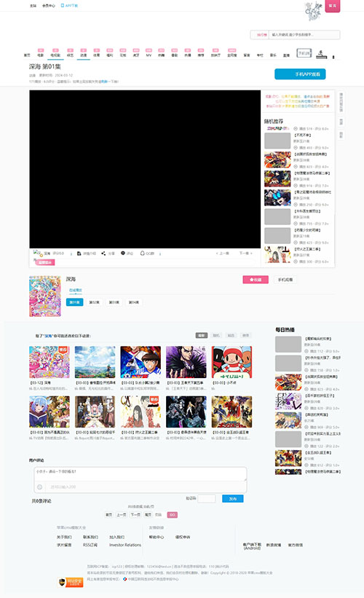Open the Investor Relations footer link
The width and height of the screenshot is (364, 598).
coord(125,545)
